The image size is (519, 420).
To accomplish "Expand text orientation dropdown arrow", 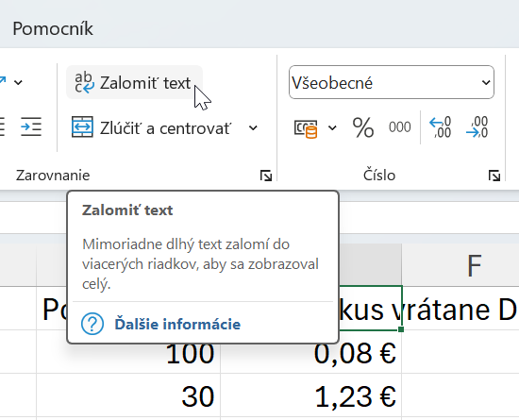I will coord(18,82).
